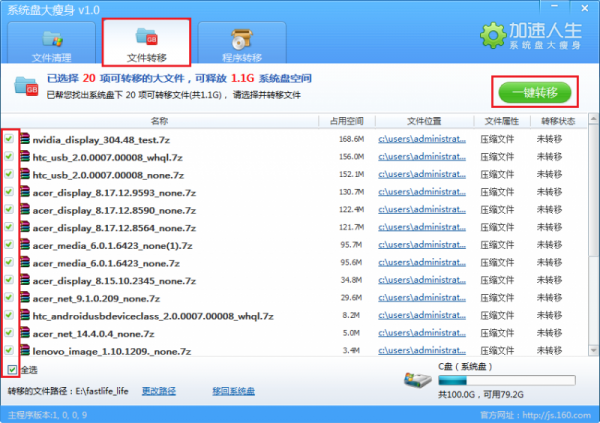Screen dimensions: 600x423
Task: Uncheck nvidia_display_304.48_test.7z checkbox
Action: [x=9, y=139]
